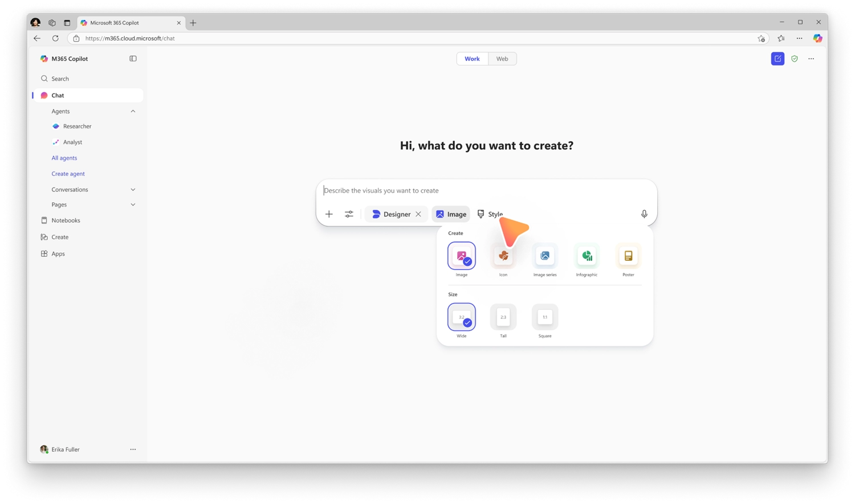Expand the Conversations section

coord(133,189)
